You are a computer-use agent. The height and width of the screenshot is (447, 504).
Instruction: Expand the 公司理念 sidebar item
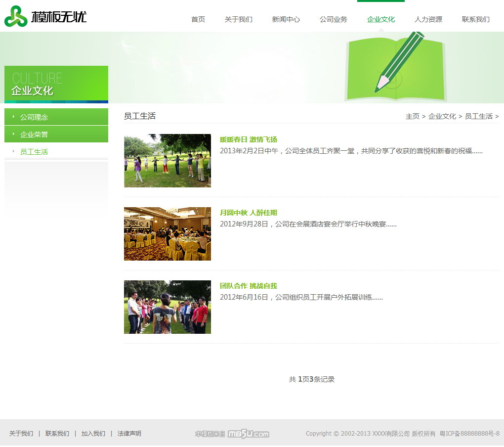pos(34,117)
